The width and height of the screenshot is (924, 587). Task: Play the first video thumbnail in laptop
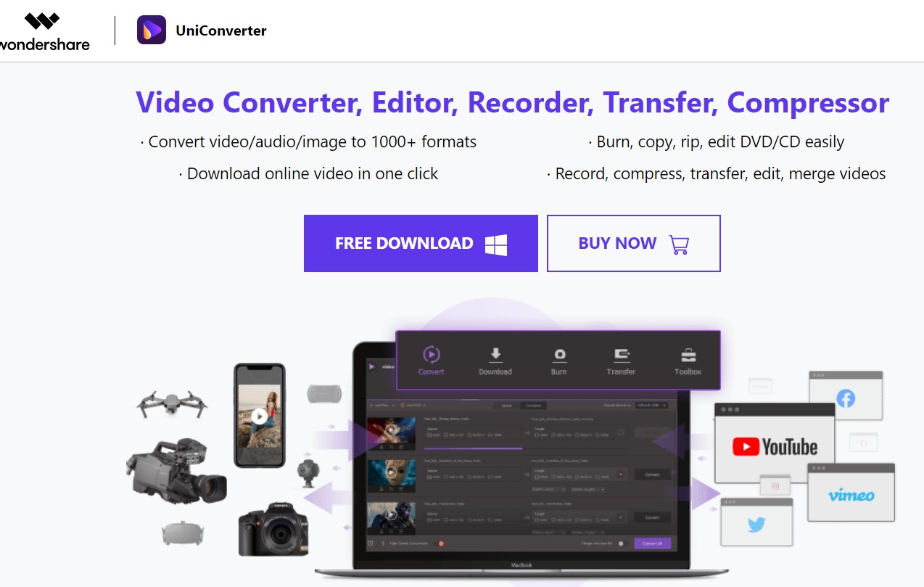click(391, 430)
